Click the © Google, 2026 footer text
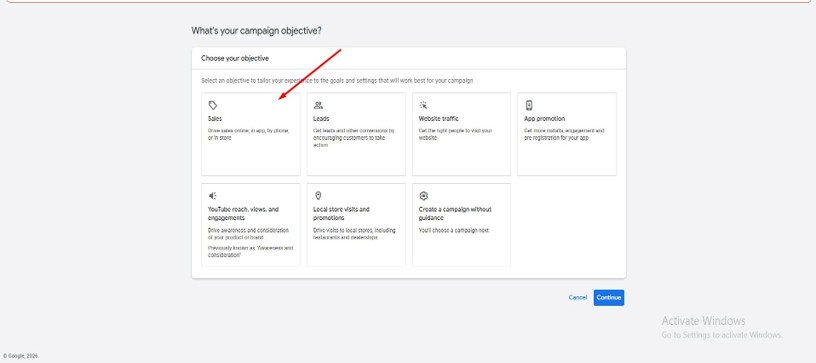816x363 pixels. [x=21, y=356]
